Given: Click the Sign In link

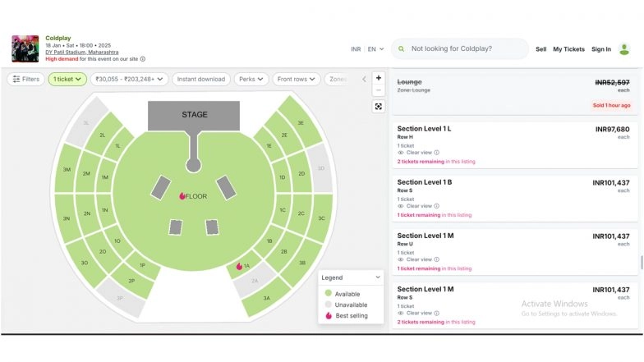Looking at the screenshot, I should pyautogui.click(x=601, y=49).
